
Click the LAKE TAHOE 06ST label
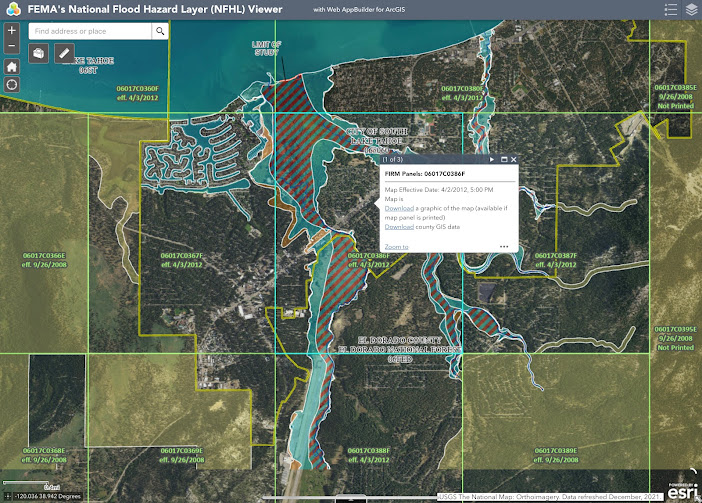pyautogui.click(x=89, y=65)
